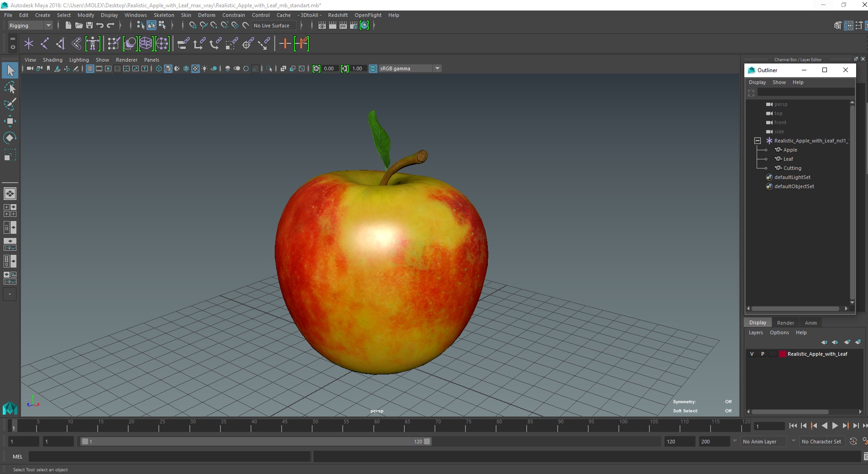This screenshot has width=868, height=474.
Task: Step to the next key
Action: pos(845,426)
